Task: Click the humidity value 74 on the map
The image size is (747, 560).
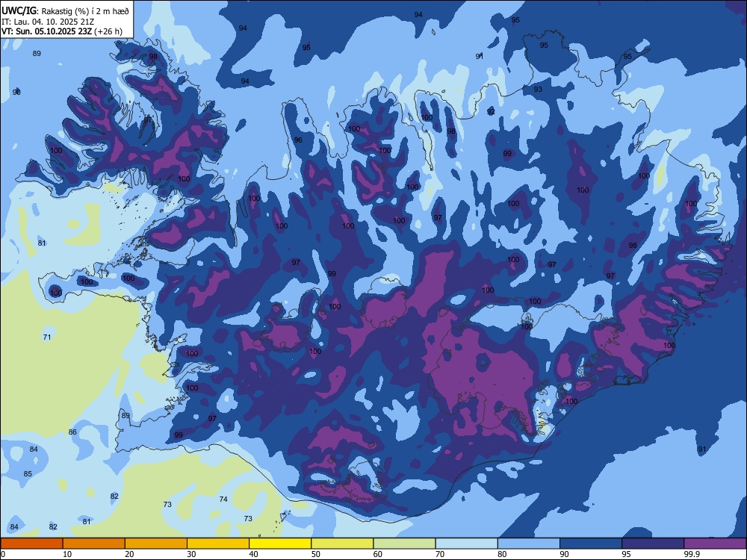Action: [x=223, y=499]
